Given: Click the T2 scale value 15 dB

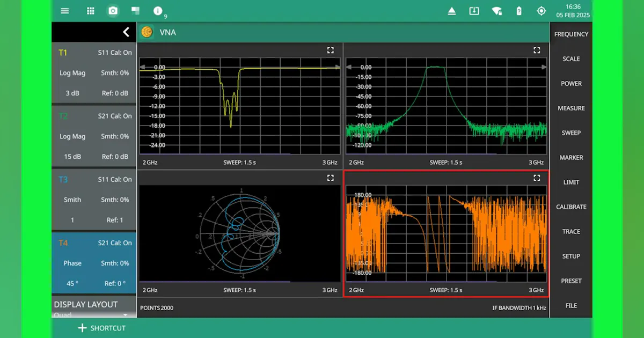Looking at the screenshot, I should tap(72, 156).
